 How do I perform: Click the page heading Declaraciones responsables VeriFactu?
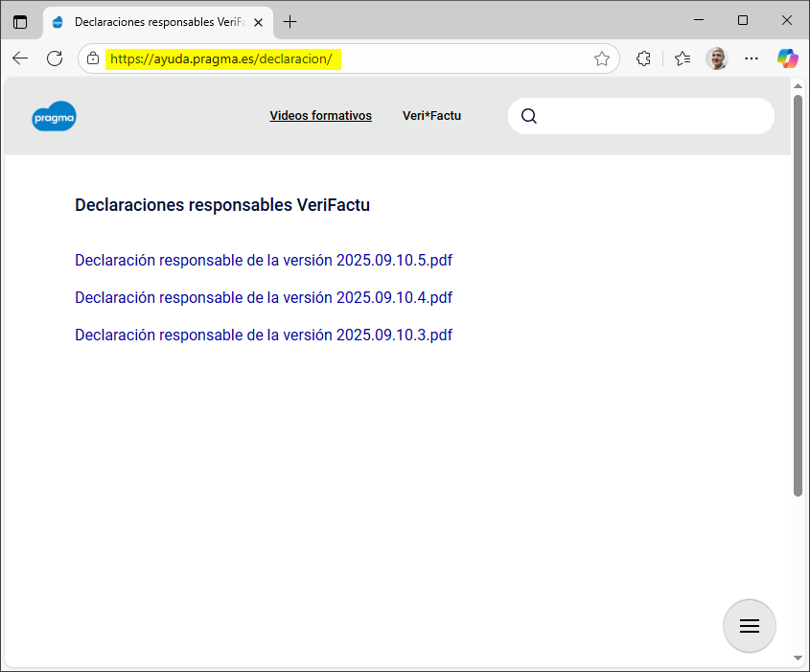coord(222,205)
